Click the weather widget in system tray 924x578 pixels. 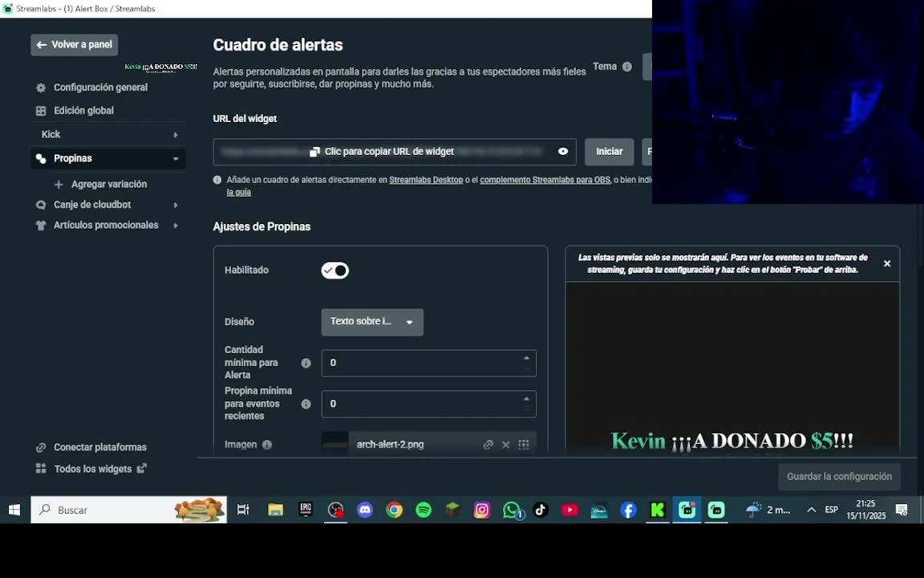click(768, 511)
